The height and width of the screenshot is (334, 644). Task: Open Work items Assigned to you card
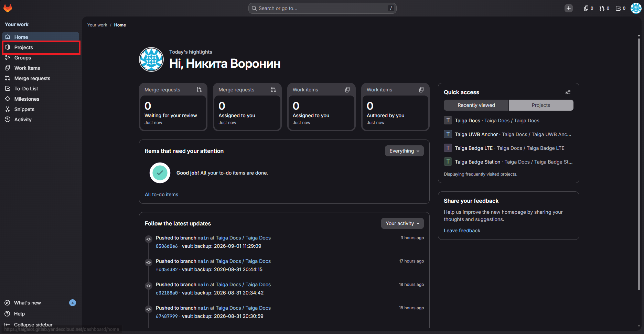[321, 107]
